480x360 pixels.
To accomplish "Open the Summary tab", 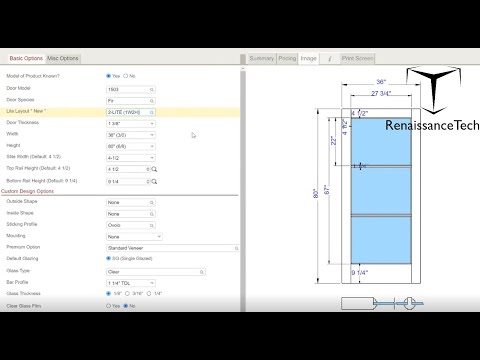I will 262,59.
